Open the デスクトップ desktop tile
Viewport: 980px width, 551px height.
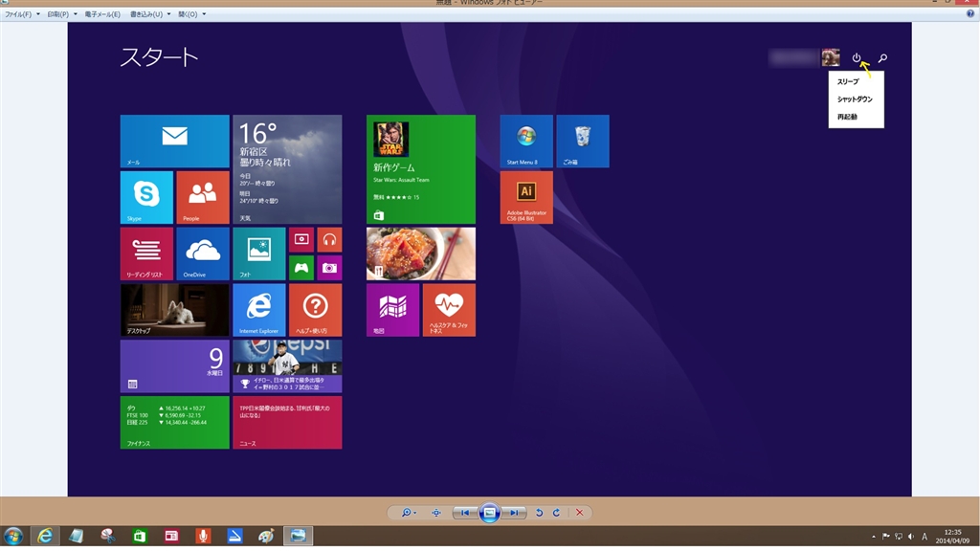click(x=174, y=310)
